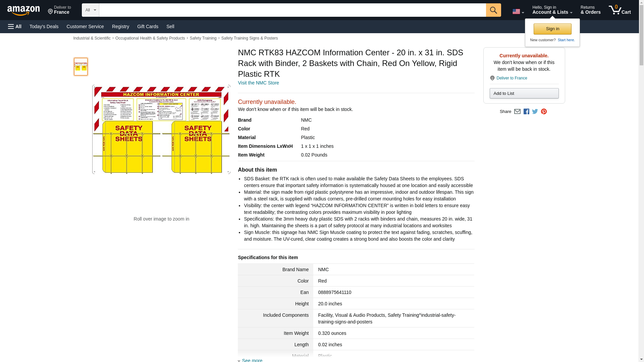Share product on Twitter

point(535,112)
